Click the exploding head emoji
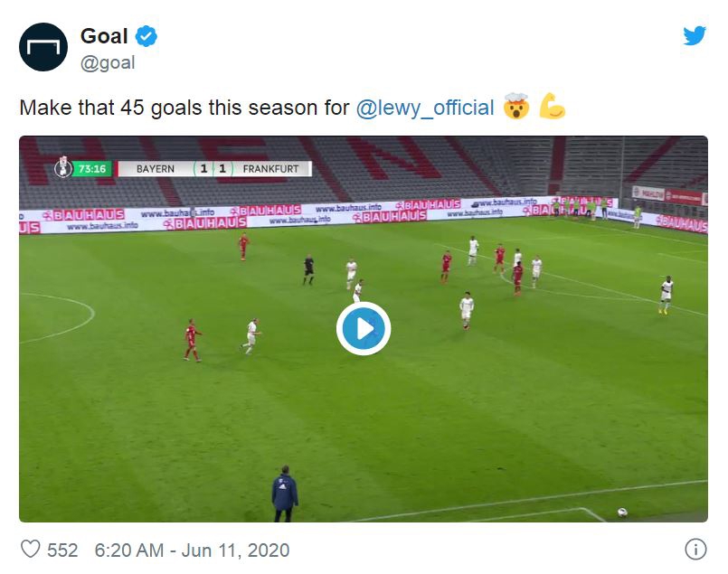The width and height of the screenshot is (728, 574). (516, 108)
